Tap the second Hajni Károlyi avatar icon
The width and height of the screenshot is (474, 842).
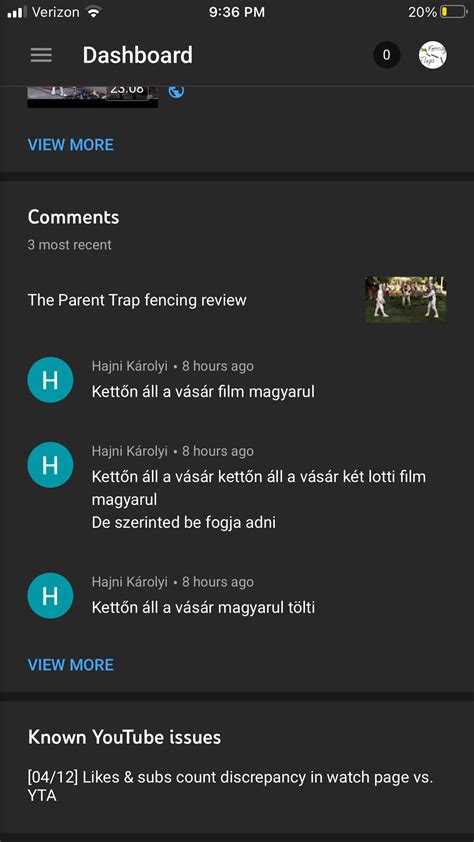pyautogui.click(x=50, y=465)
